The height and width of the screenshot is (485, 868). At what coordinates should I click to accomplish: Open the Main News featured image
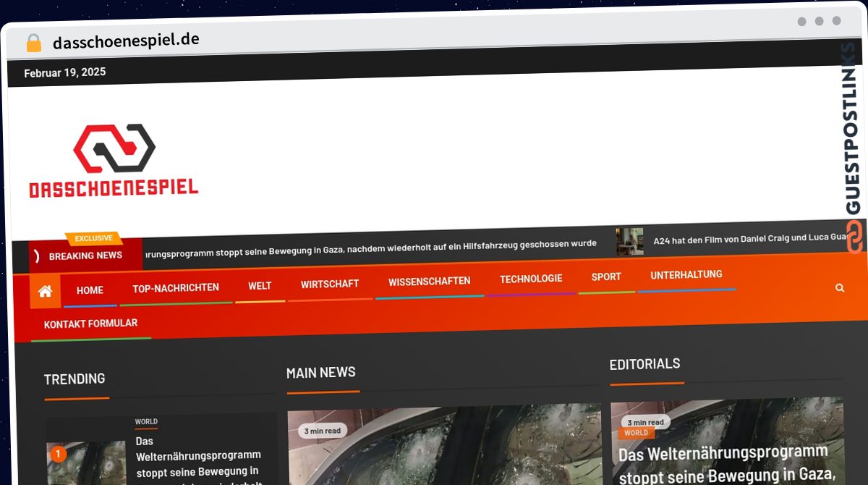click(x=444, y=444)
